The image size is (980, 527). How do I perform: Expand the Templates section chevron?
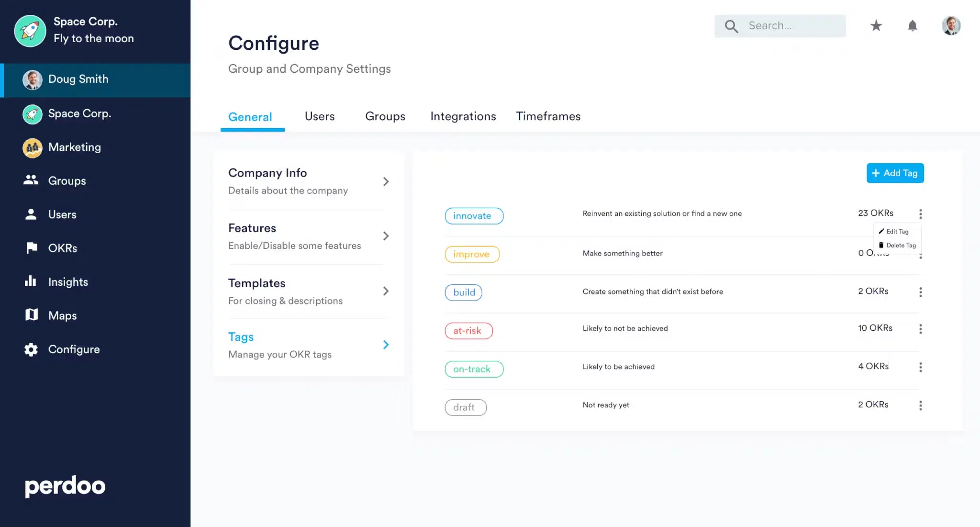[386, 291]
